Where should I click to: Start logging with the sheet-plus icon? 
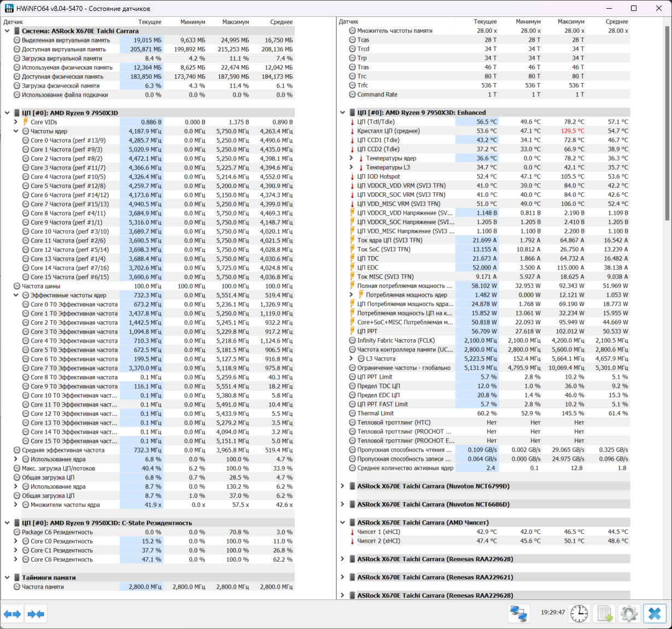click(x=605, y=614)
